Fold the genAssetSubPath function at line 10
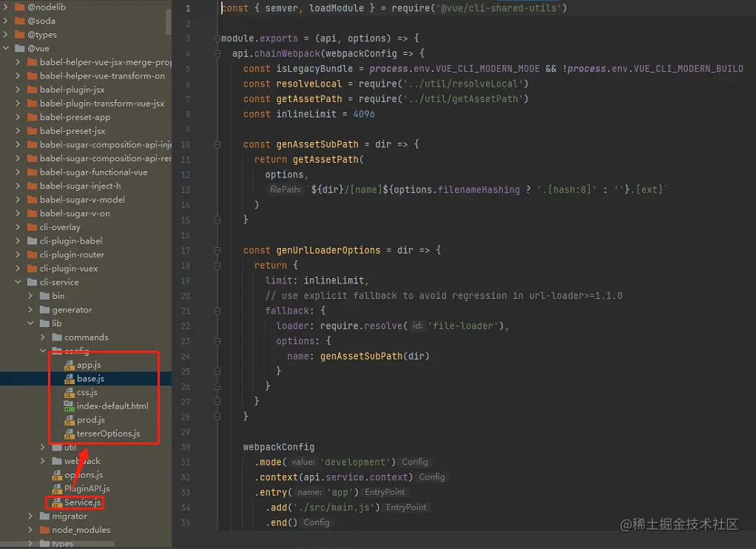Viewport: 756px width, 549px height. [217, 144]
